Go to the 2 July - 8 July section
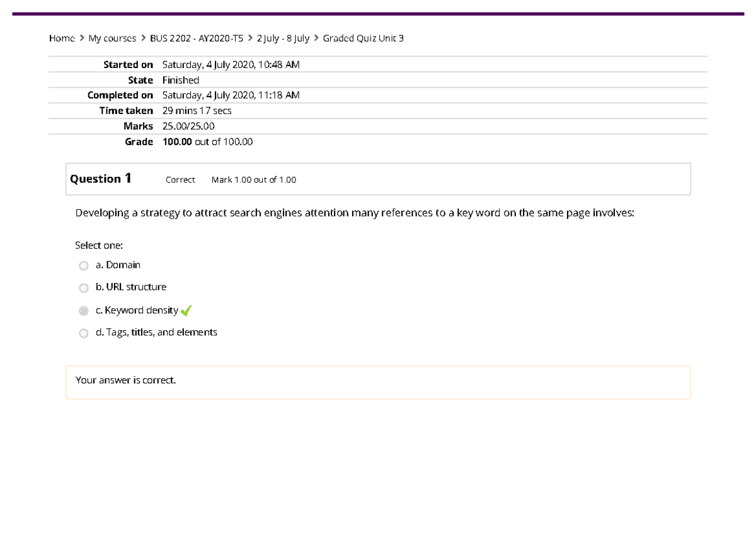 (x=282, y=38)
